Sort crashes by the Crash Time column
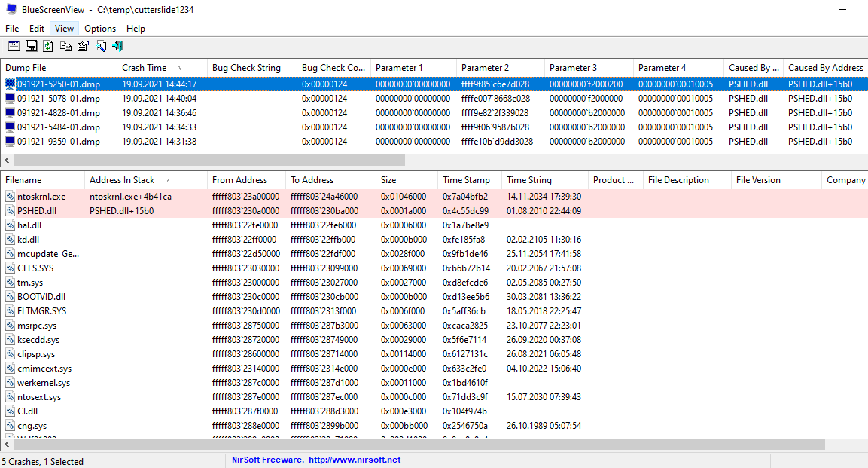 coord(143,67)
